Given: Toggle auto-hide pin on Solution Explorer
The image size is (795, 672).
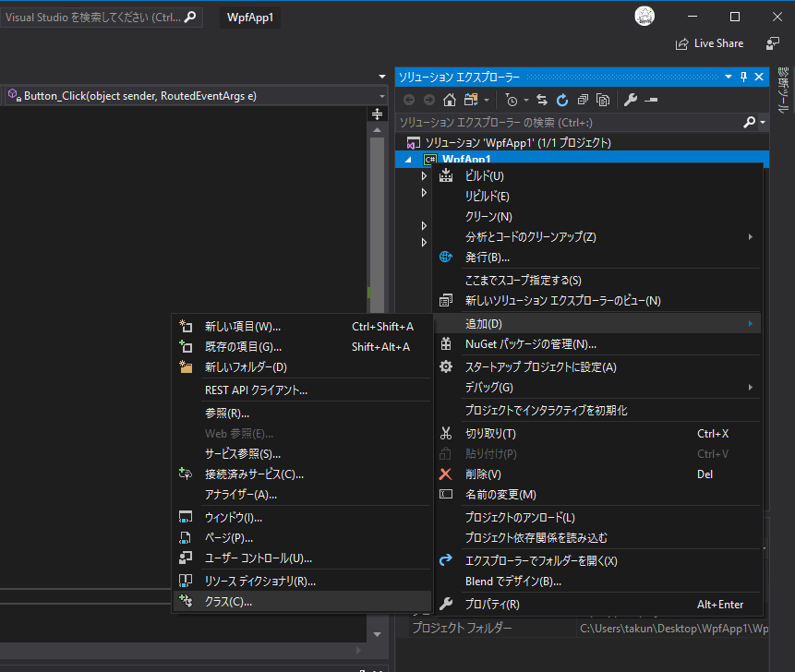Looking at the screenshot, I should pos(744,77).
